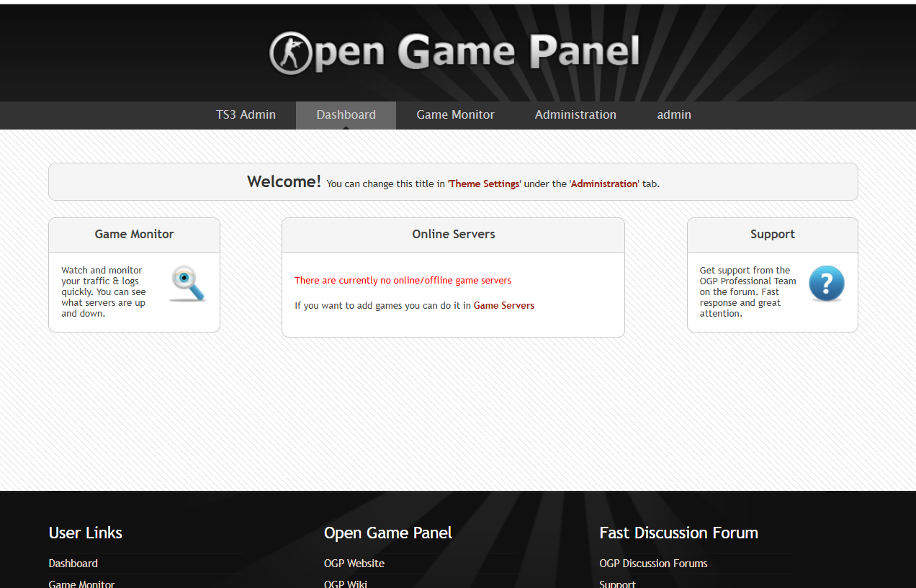Click the blue Support question mark icon

(826, 284)
